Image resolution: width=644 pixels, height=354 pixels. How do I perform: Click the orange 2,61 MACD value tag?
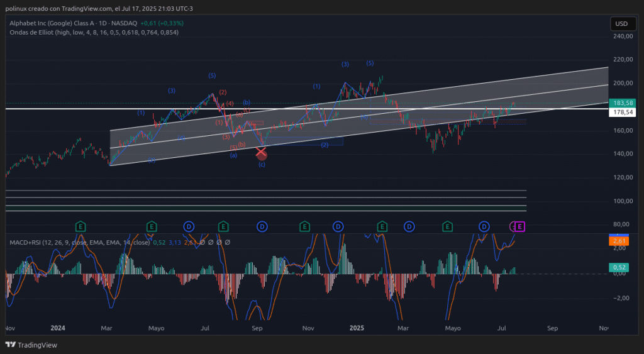621,241
